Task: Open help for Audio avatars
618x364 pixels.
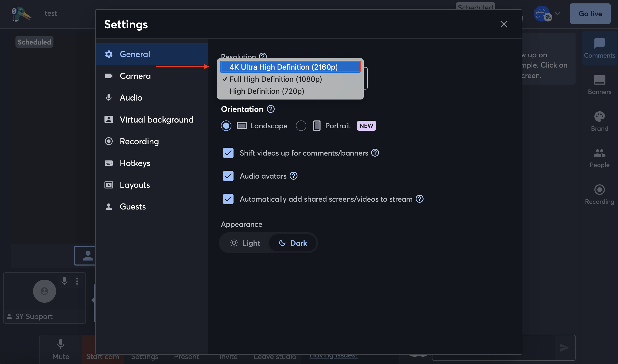Action: click(x=294, y=176)
